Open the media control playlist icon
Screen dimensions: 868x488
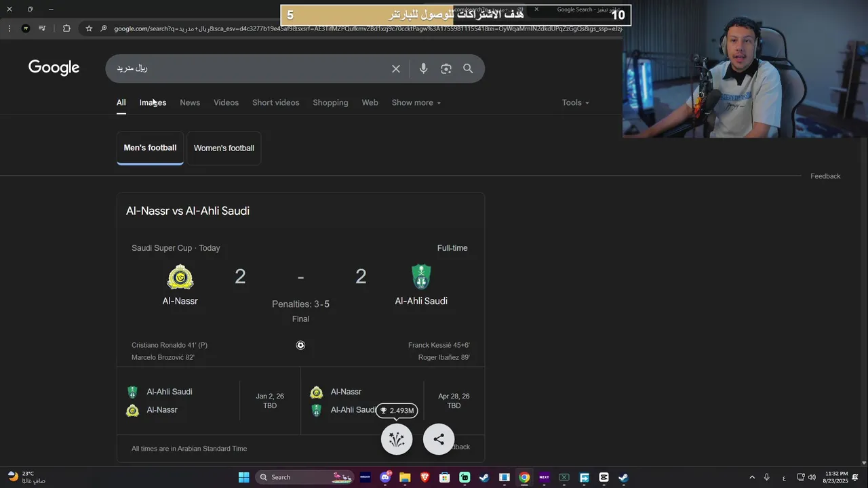click(x=42, y=28)
